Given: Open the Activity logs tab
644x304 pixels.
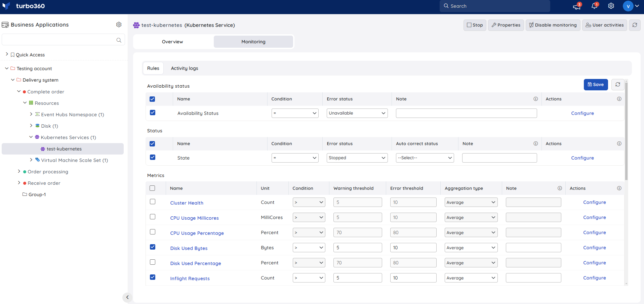Looking at the screenshot, I should tap(185, 68).
